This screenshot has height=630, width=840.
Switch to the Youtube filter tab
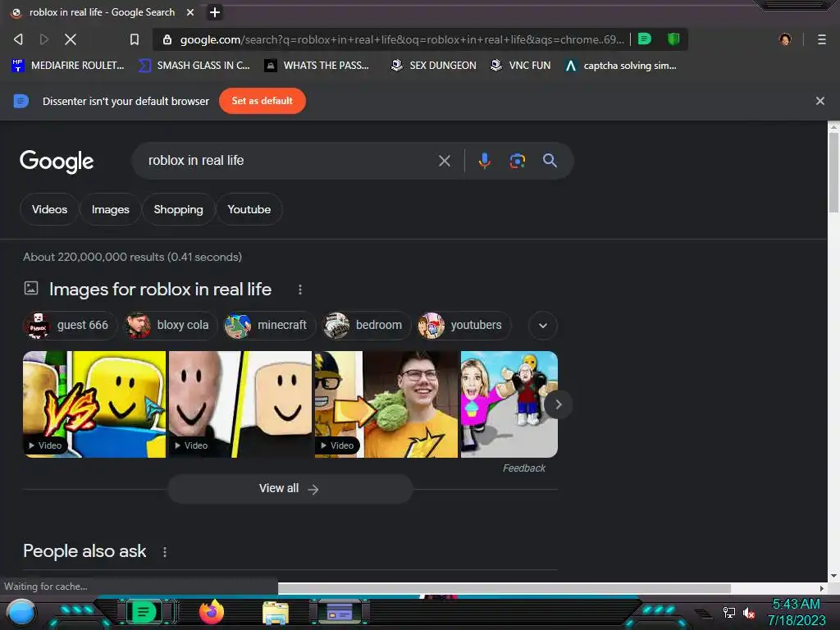pyautogui.click(x=249, y=209)
